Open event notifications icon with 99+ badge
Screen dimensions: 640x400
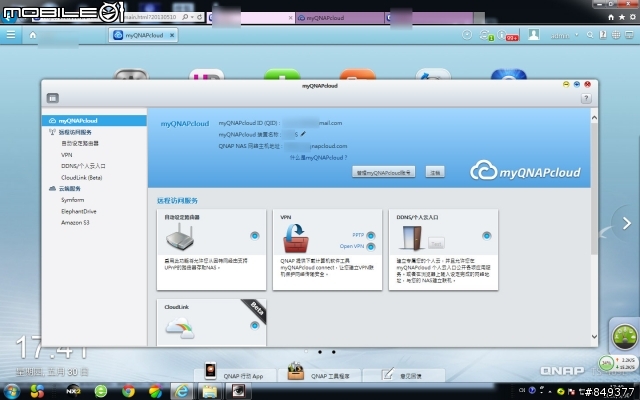coord(508,35)
